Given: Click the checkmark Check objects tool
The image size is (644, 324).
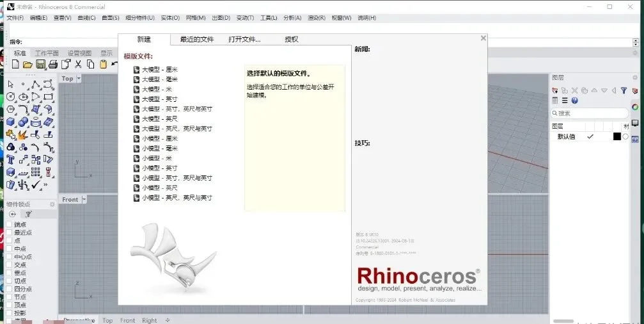Looking at the screenshot, I should [x=36, y=184].
